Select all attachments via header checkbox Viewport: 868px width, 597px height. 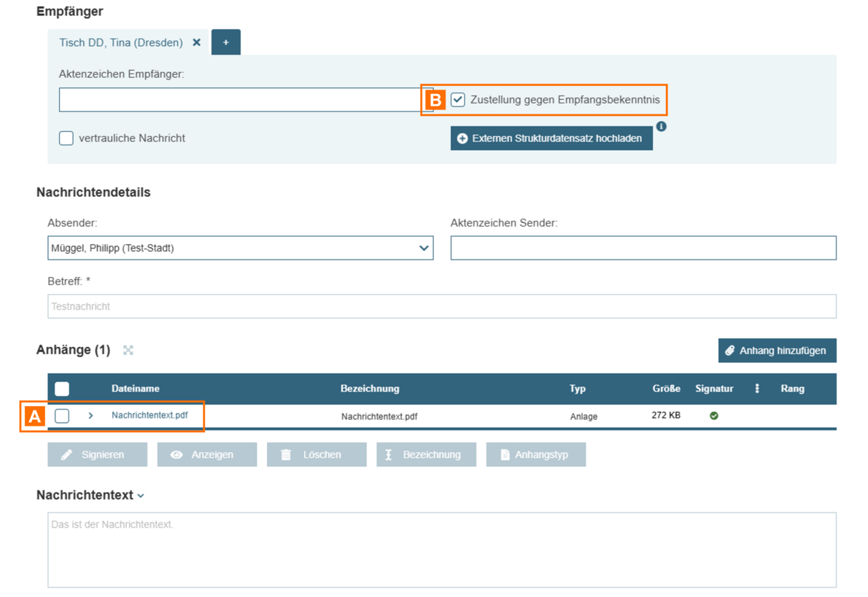pyautogui.click(x=62, y=389)
